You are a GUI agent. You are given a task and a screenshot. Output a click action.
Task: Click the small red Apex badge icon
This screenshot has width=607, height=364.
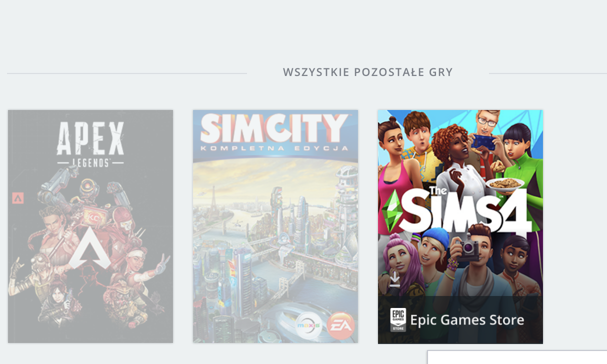[x=18, y=198]
